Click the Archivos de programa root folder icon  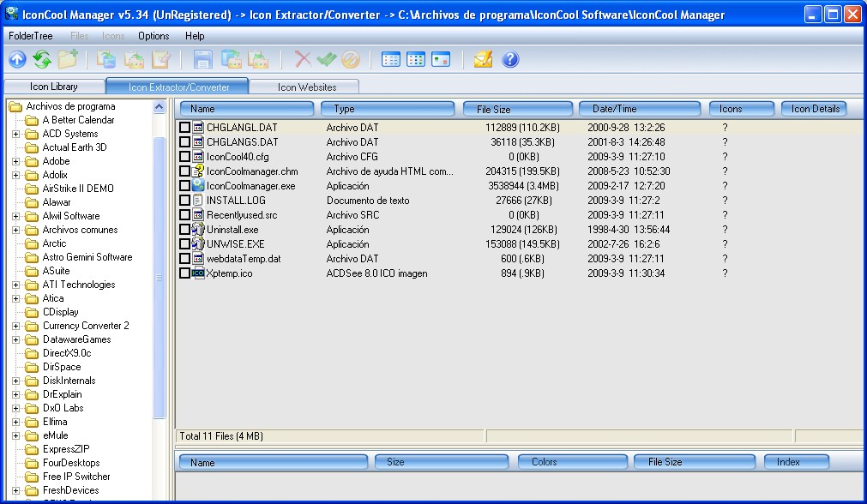pos(15,106)
